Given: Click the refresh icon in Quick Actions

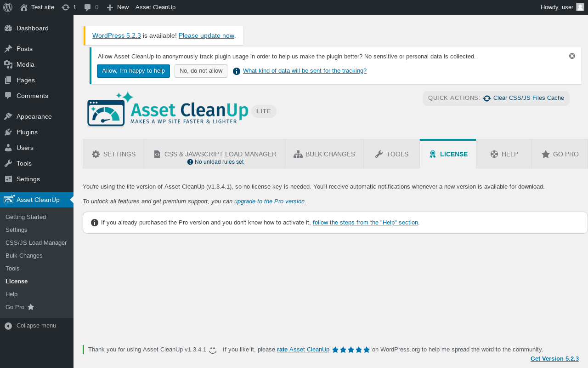Looking at the screenshot, I should pos(487,98).
